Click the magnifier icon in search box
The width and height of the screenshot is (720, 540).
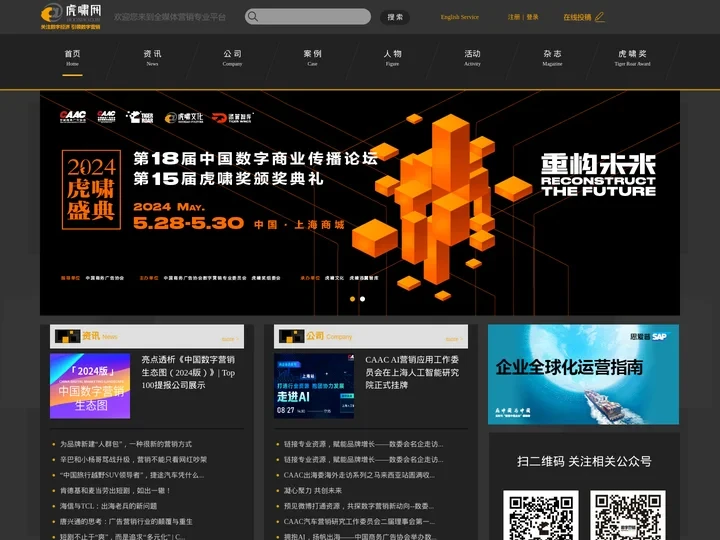tap(252, 17)
